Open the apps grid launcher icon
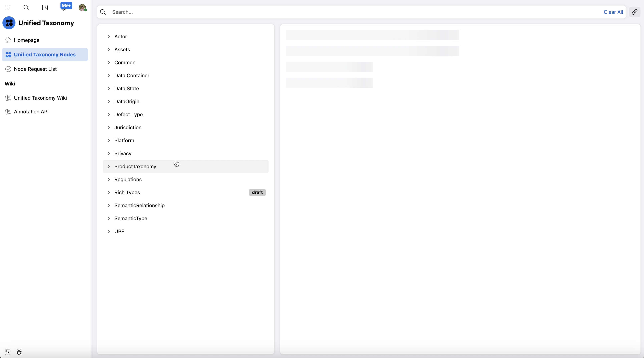This screenshot has height=358, width=644. click(x=8, y=8)
